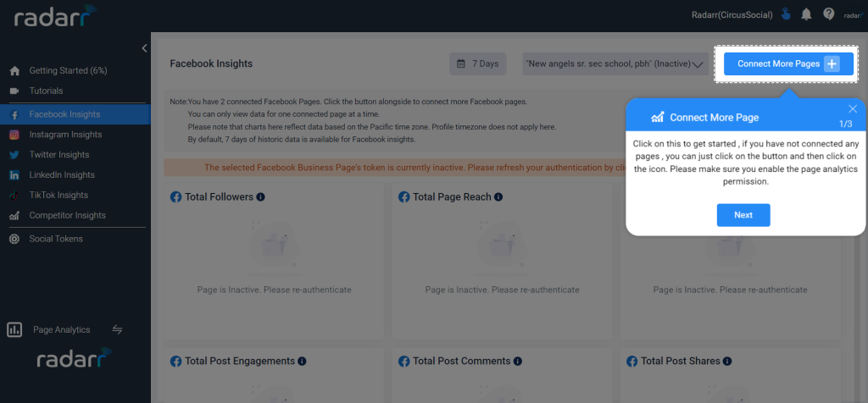Click the Total Post Comments info icon
868x403 pixels.
(x=518, y=361)
